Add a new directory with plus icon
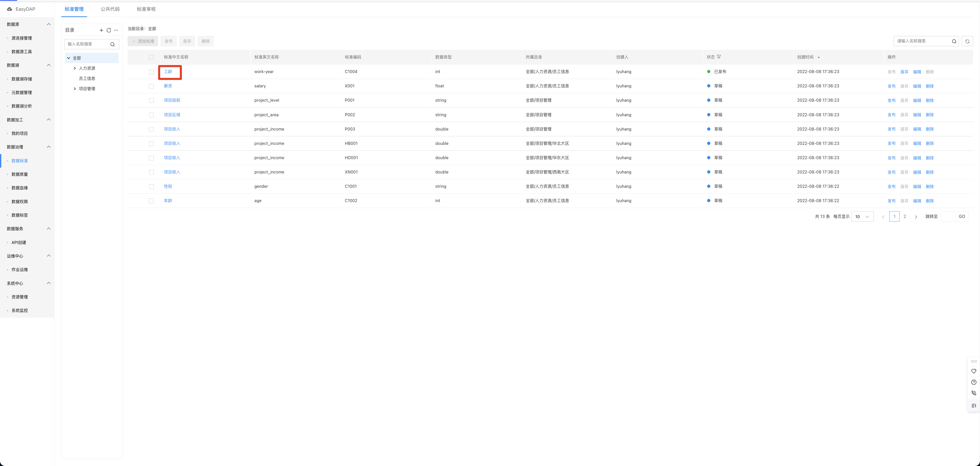The image size is (980, 466). coord(101,30)
